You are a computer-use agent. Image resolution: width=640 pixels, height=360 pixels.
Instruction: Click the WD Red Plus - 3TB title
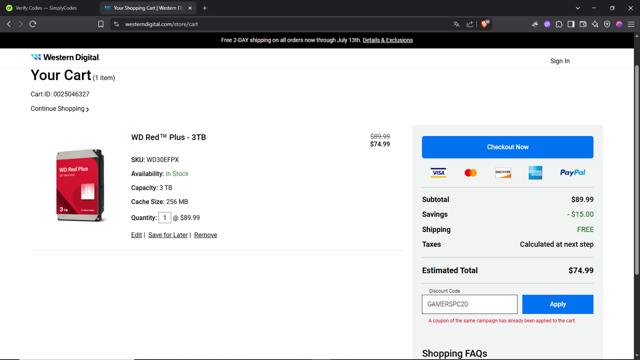click(x=168, y=137)
